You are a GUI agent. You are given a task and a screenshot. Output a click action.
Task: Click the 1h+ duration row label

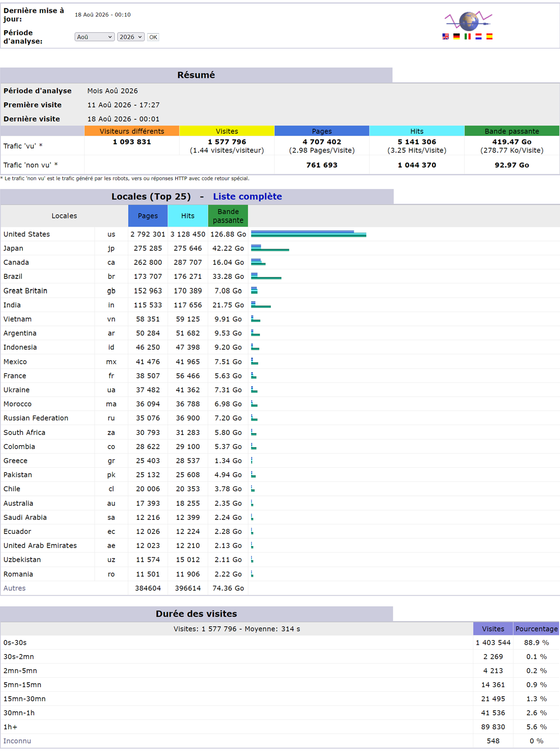pyautogui.click(x=11, y=727)
